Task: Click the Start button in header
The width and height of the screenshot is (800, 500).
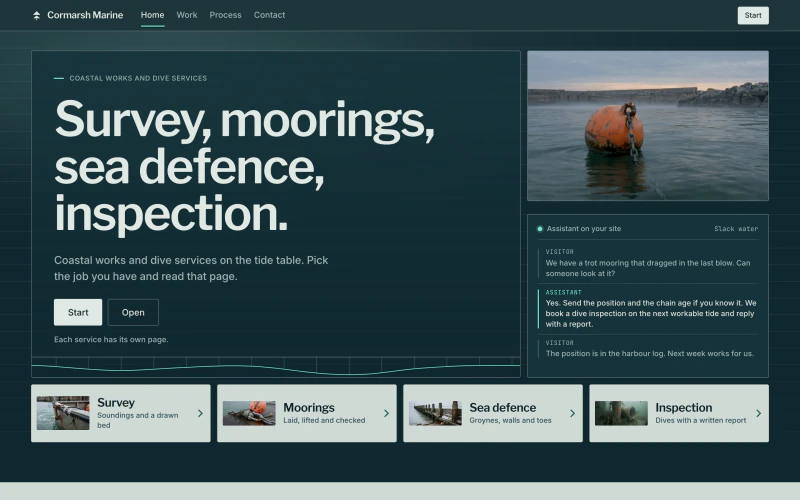Action: point(753,15)
